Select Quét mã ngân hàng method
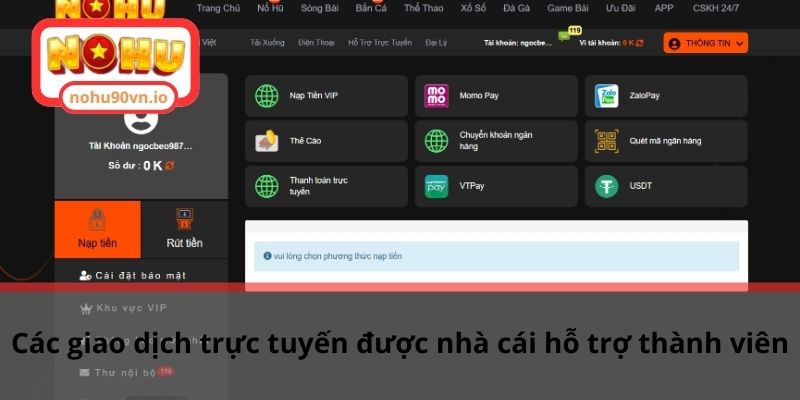This screenshot has width=800, height=400. point(666,141)
